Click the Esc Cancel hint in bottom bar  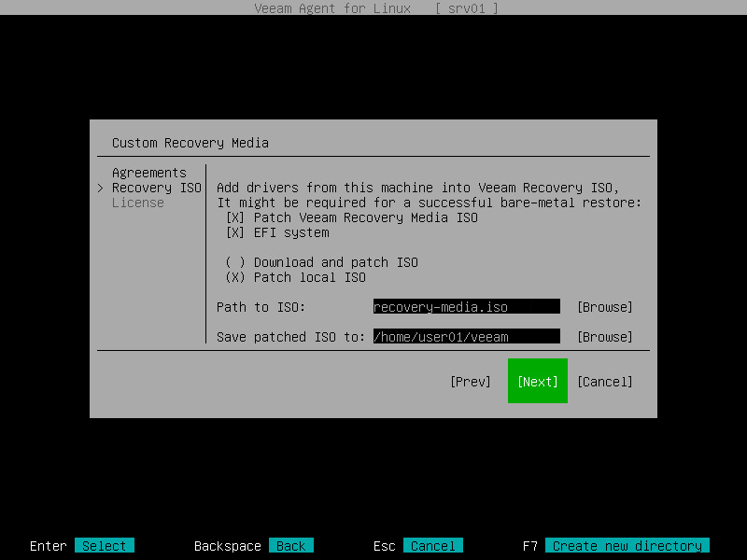click(433, 546)
